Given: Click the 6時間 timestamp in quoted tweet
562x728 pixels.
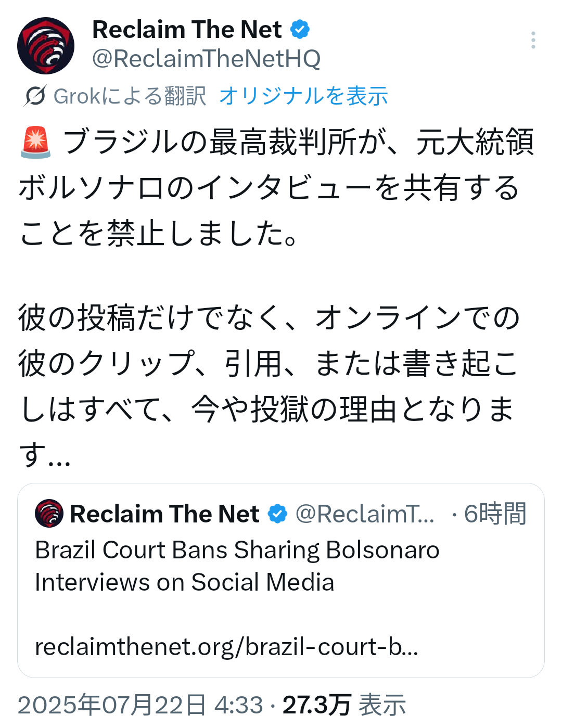Looking at the screenshot, I should pyautogui.click(x=495, y=514).
